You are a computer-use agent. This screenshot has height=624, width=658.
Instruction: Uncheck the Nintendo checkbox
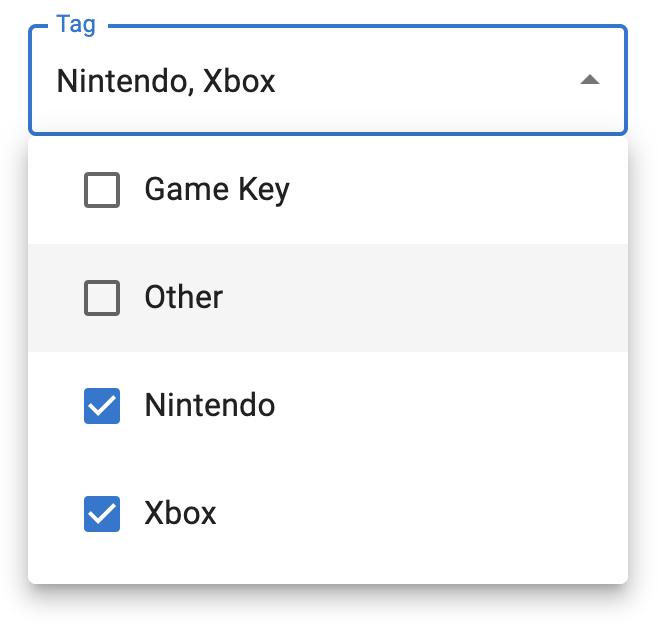(102, 406)
